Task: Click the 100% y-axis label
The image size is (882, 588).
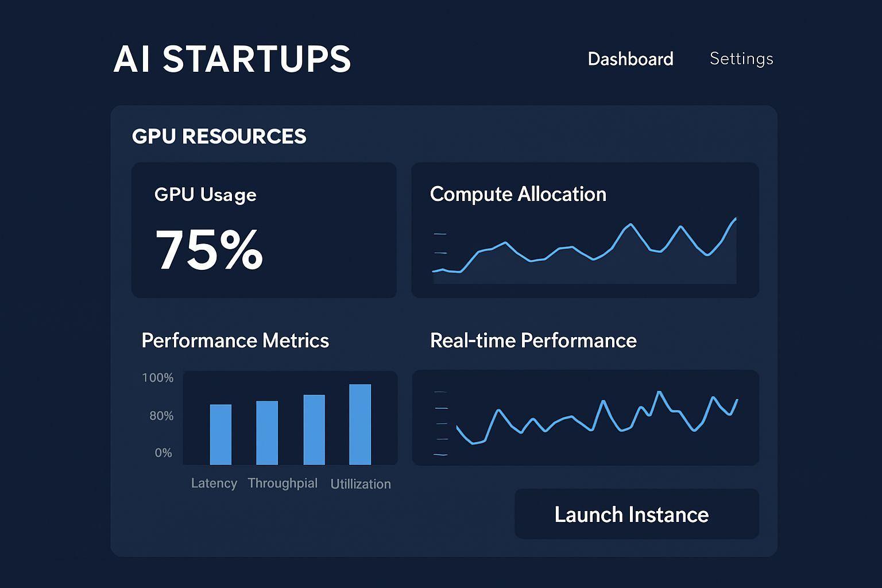Action: coord(157,378)
